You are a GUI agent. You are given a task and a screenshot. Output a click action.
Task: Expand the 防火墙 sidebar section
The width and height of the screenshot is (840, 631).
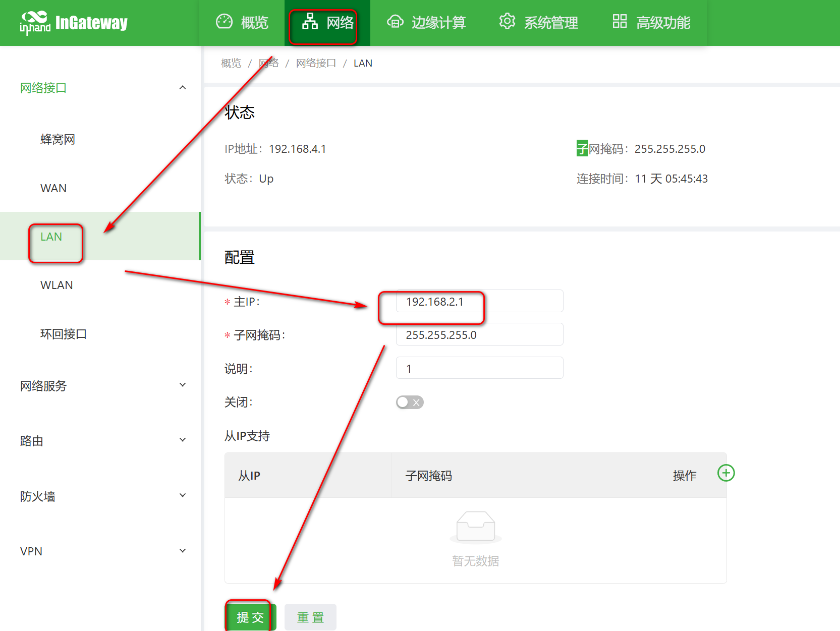(x=183, y=495)
